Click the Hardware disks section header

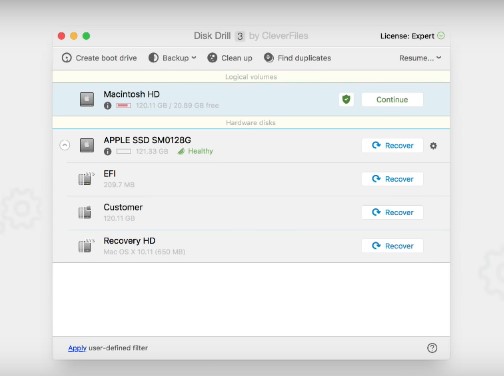(x=251, y=123)
